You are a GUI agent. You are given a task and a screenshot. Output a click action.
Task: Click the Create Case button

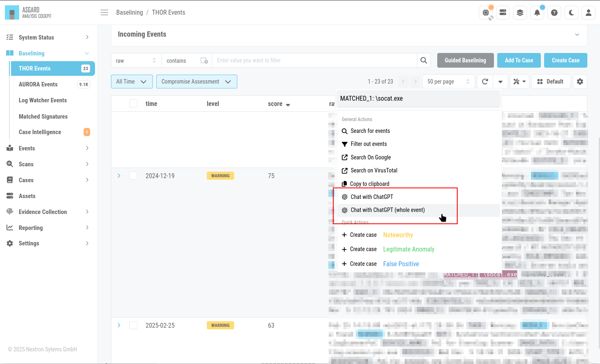(x=565, y=60)
